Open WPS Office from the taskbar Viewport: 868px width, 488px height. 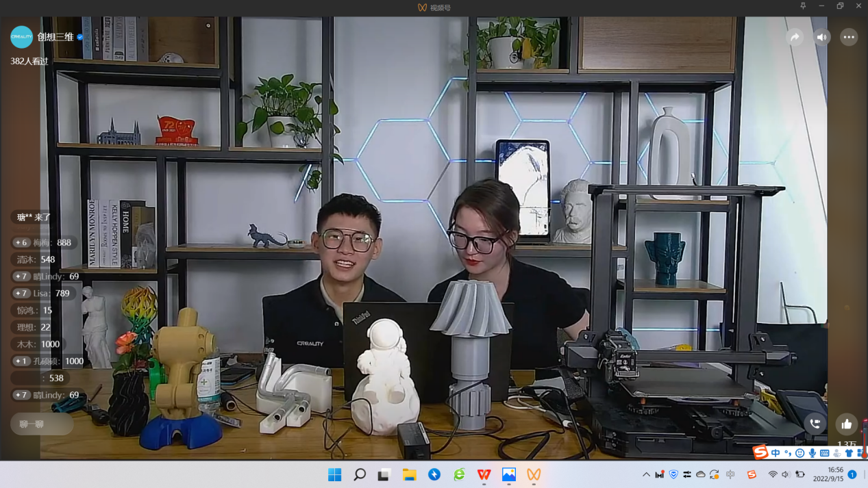[x=484, y=474]
